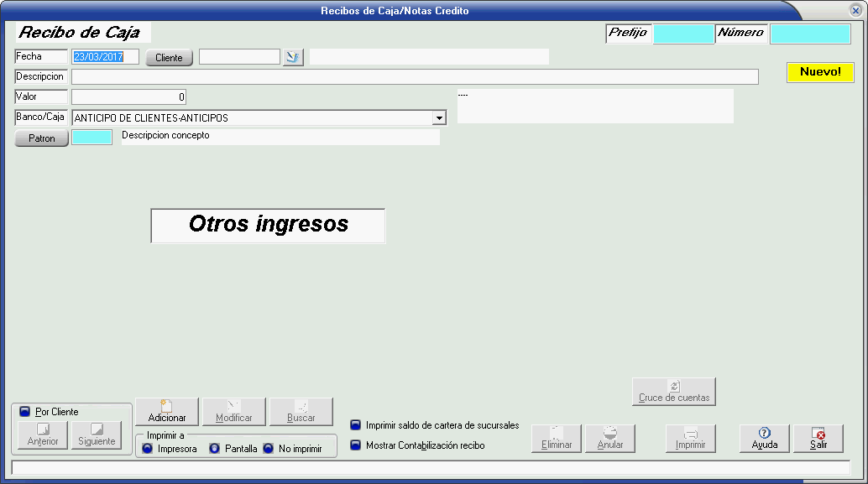Click the Imprimir printer button
The image size is (868, 484).
click(691, 439)
